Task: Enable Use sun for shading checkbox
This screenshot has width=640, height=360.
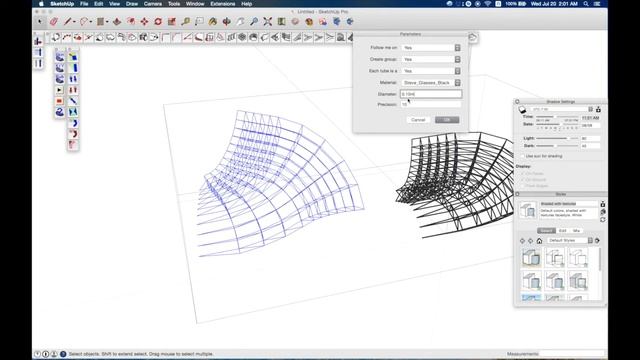Action: click(x=522, y=156)
